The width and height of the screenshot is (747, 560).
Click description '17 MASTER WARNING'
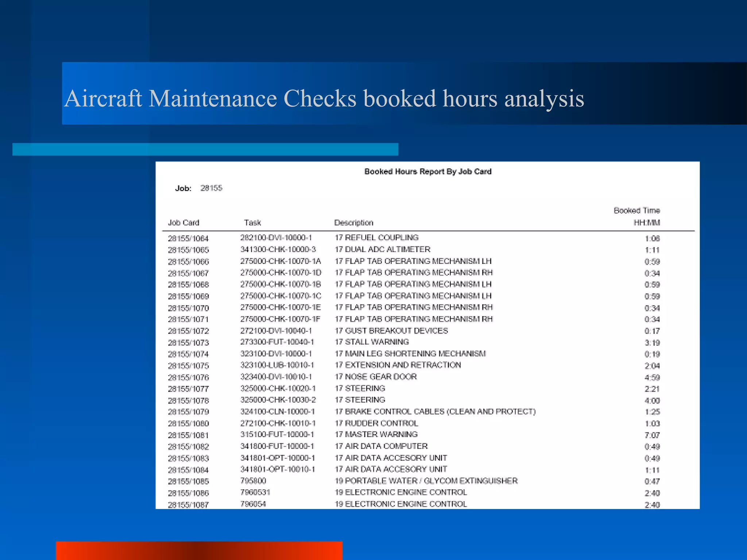coord(376,435)
